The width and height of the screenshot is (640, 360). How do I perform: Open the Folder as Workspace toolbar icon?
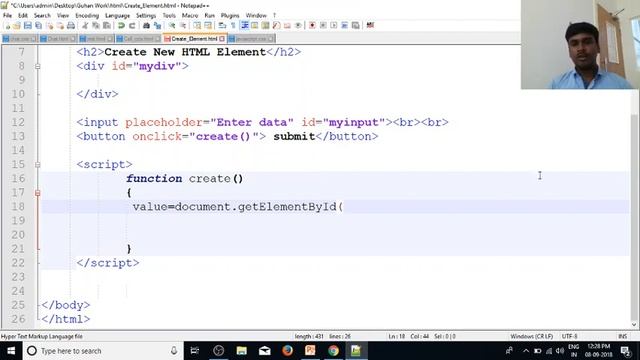click(287, 26)
